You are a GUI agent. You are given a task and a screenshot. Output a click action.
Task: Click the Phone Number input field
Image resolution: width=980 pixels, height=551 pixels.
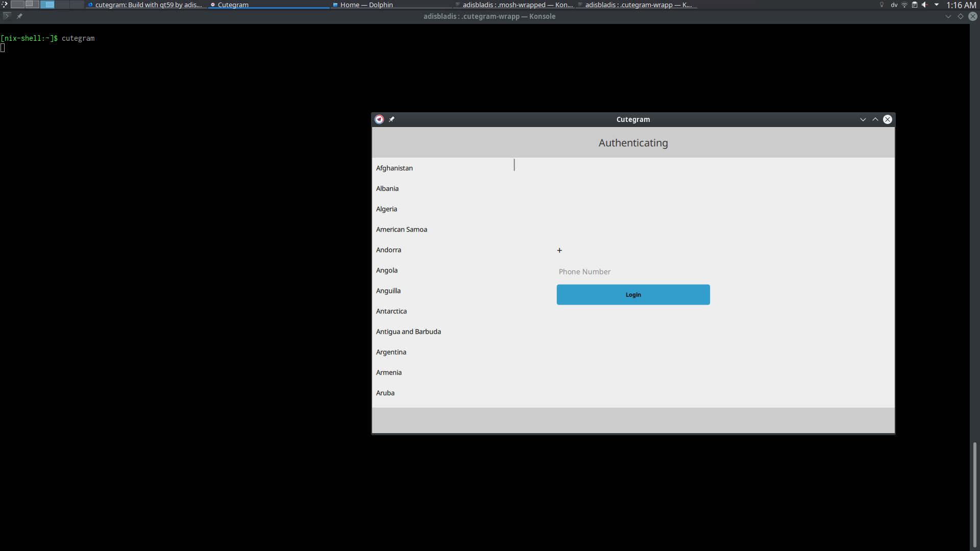[x=632, y=272]
